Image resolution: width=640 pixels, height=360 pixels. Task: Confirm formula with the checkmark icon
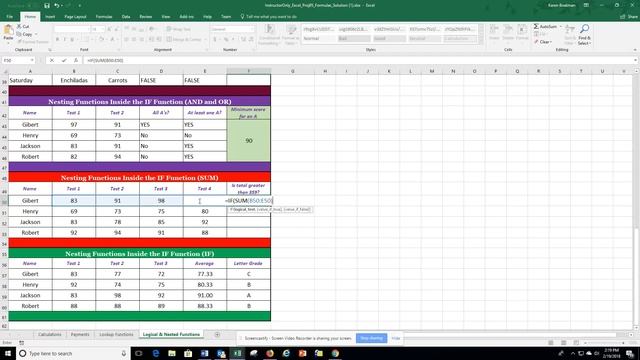click(x=64, y=60)
